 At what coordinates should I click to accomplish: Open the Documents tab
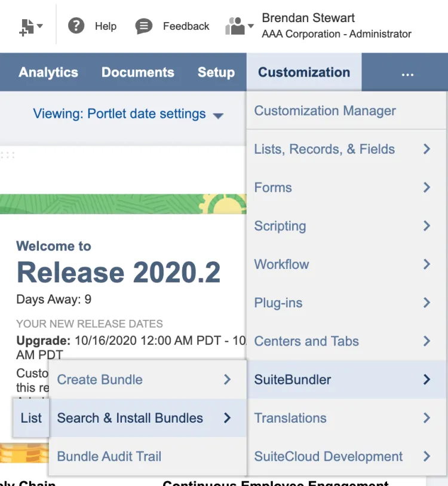[138, 72]
